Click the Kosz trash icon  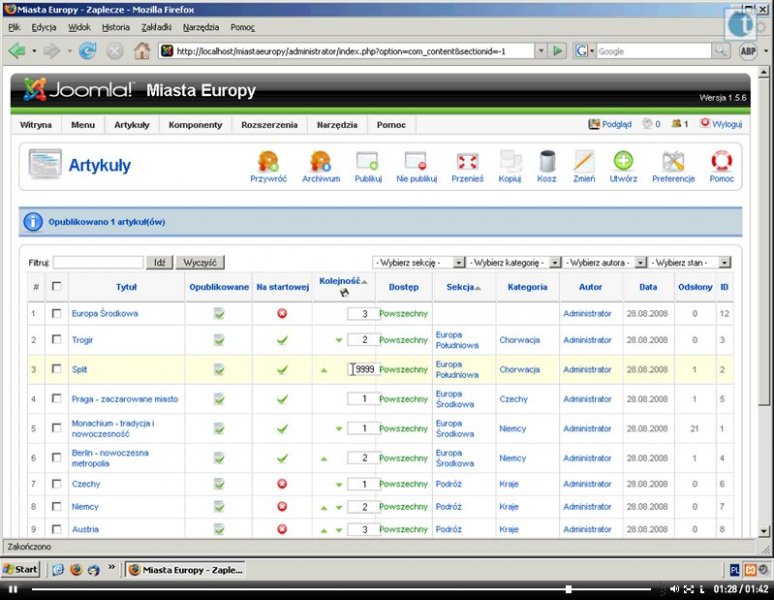coord(546,165)
